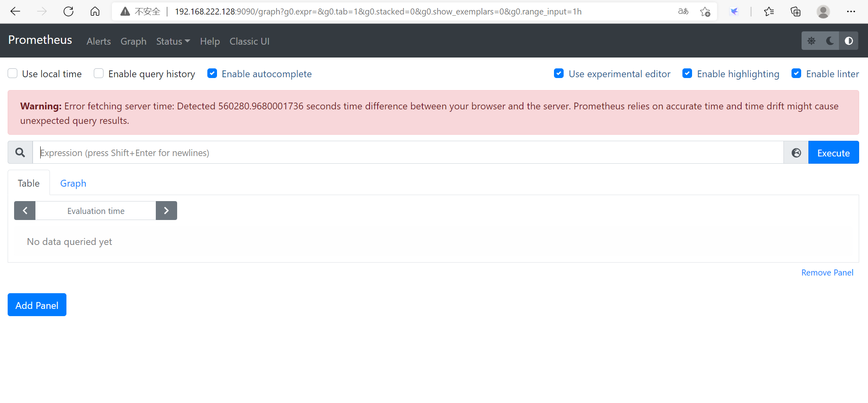Go to browser home page icon

[95, 11]
